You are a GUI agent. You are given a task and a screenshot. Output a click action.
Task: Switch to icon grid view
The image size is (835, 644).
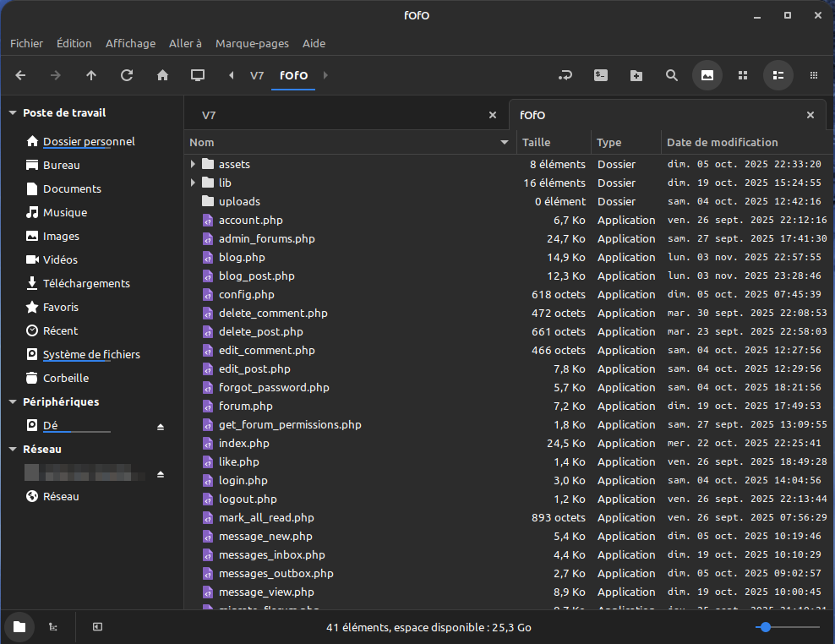pos(743,75)
